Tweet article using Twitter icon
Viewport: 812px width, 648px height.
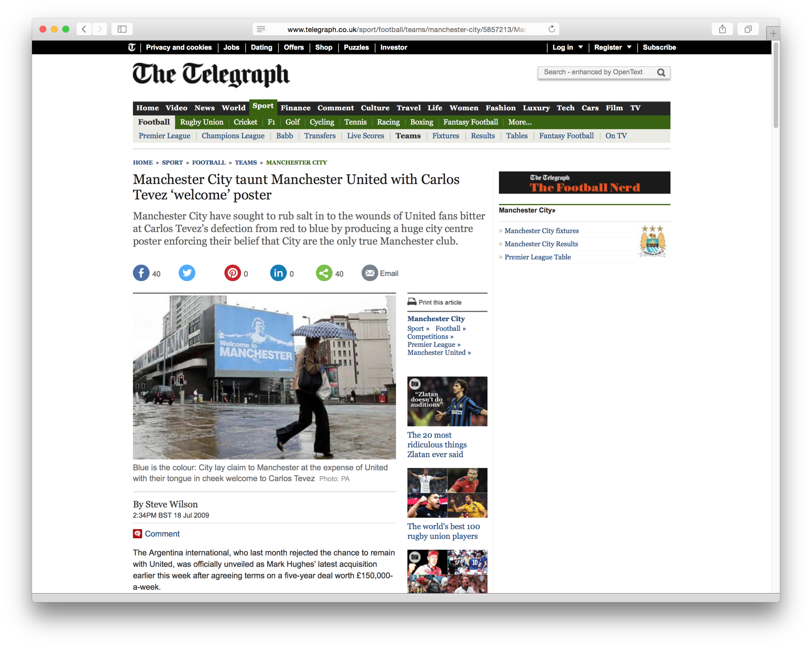[x=187, y=273]
